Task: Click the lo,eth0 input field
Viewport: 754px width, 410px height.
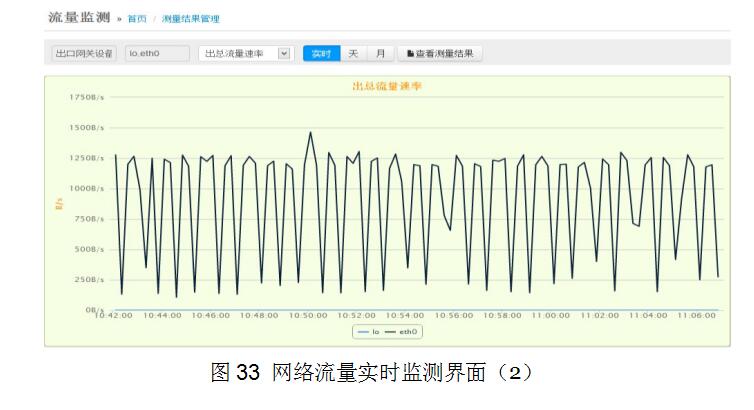Action: click(157, 54)
